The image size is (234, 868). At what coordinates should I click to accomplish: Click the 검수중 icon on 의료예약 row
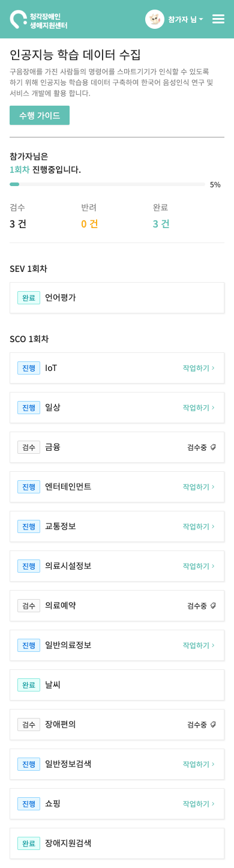pos(213,606)
